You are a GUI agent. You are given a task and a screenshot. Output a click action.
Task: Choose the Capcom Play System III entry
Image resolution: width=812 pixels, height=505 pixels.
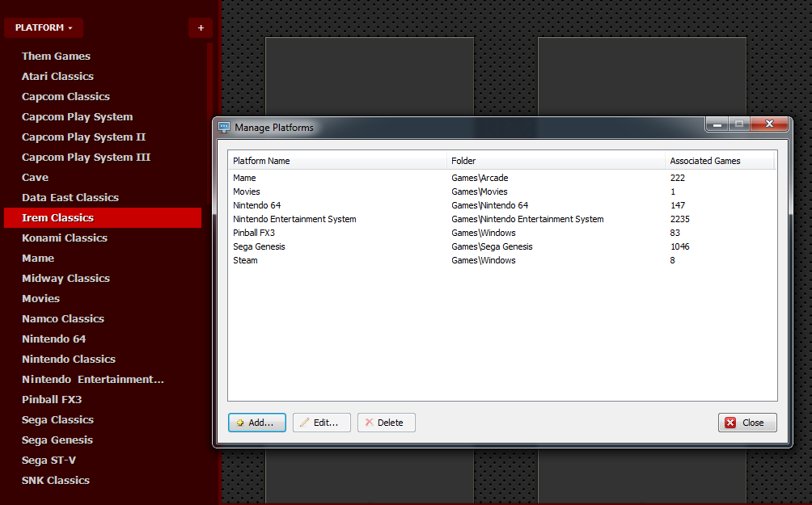(x=86, y=158)
